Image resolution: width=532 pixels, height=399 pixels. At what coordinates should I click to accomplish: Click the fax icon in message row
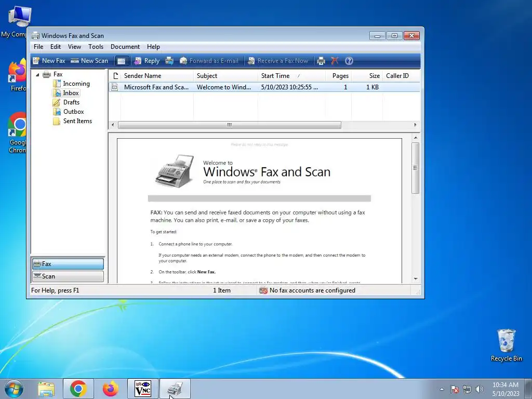pyautogui.click(x=115, y=87)
